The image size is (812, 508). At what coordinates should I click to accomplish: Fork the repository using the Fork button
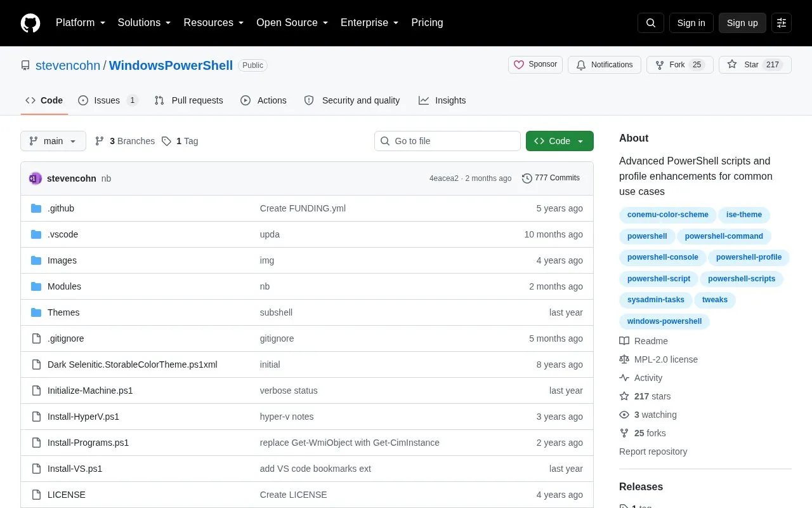coord(679,65)
